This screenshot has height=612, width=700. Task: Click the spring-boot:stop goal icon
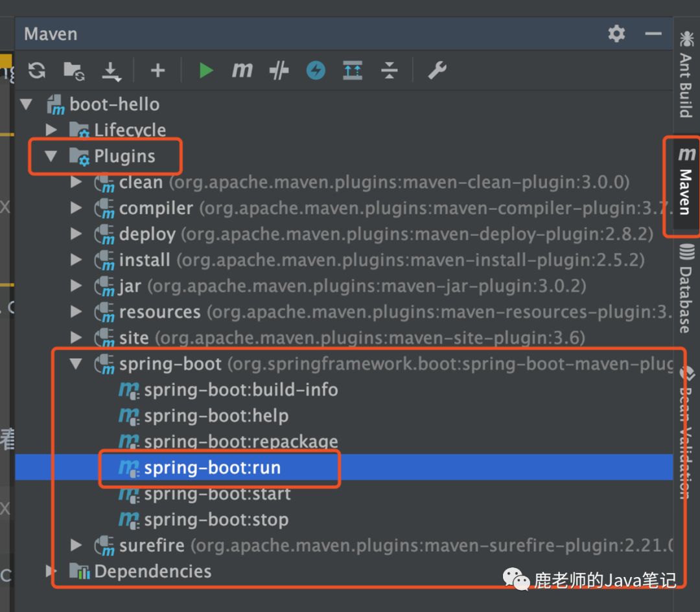coord(129,519)
